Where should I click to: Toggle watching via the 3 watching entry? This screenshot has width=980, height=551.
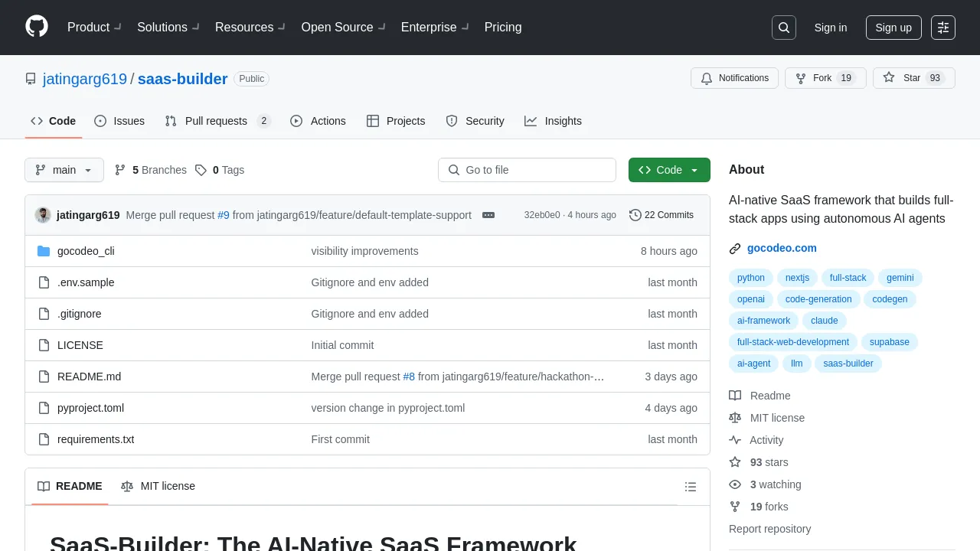coord(776,484)
